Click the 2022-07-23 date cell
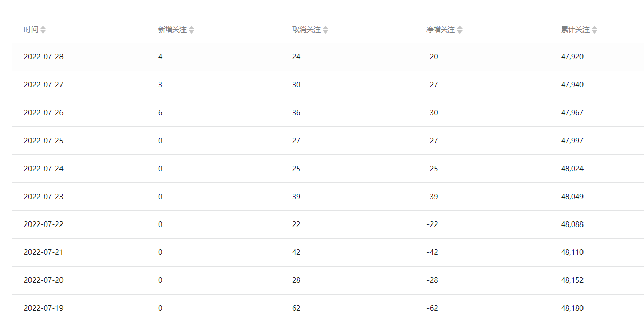 (x=44, y=197)
